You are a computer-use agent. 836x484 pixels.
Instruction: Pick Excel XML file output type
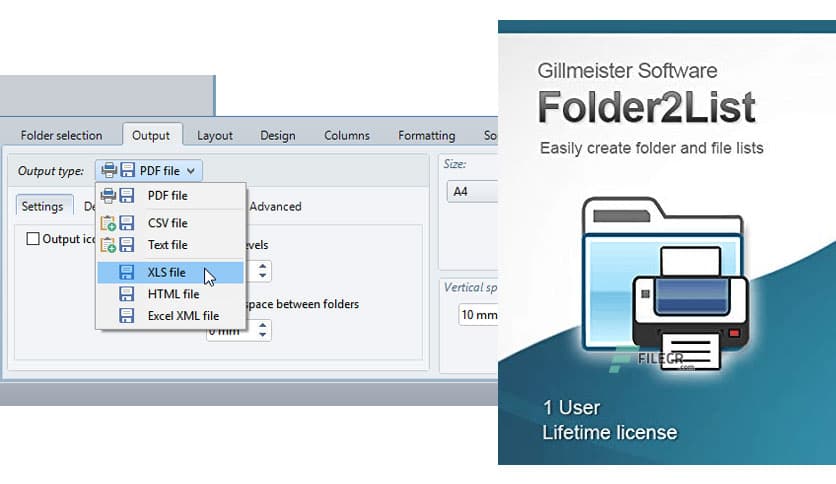pyautogui.click(x=171, y=316)
